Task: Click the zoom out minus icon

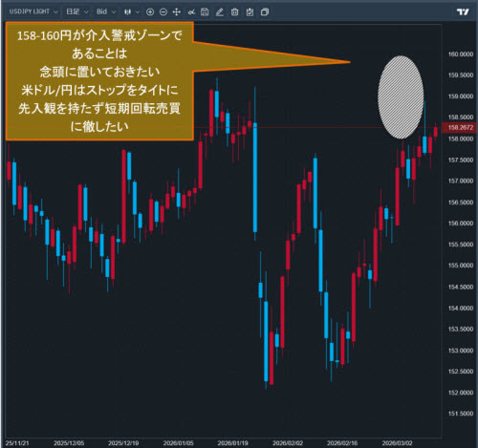Action: click(x=163, y=12)
